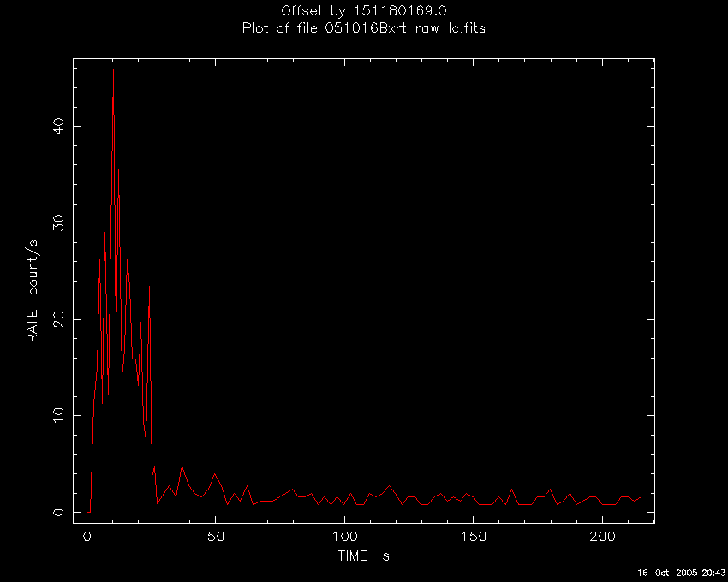Click the x-axis tick label 50
The image size is (728, 582).
point(216,537)
